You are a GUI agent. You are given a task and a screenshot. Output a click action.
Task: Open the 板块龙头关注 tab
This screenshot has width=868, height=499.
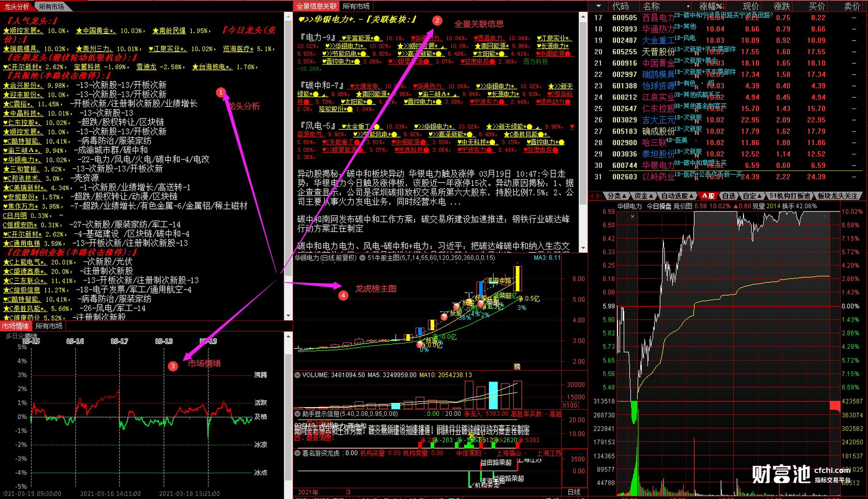point(838,196)
